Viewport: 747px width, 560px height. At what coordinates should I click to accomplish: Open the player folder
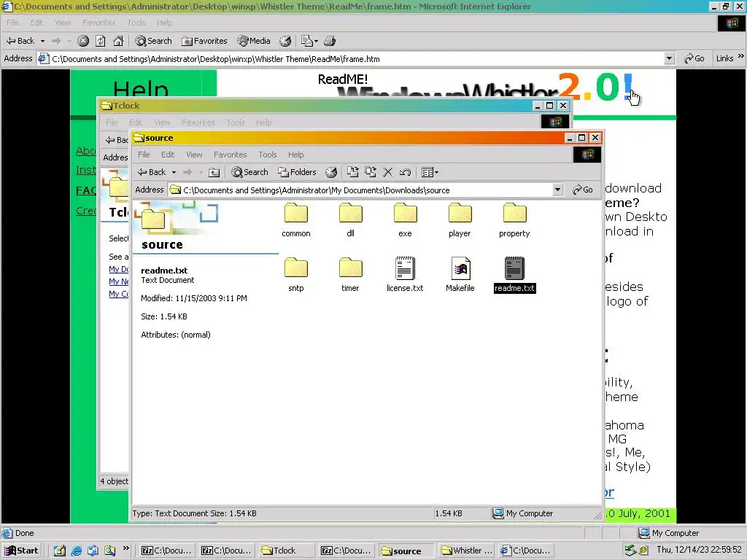[460, 219]
